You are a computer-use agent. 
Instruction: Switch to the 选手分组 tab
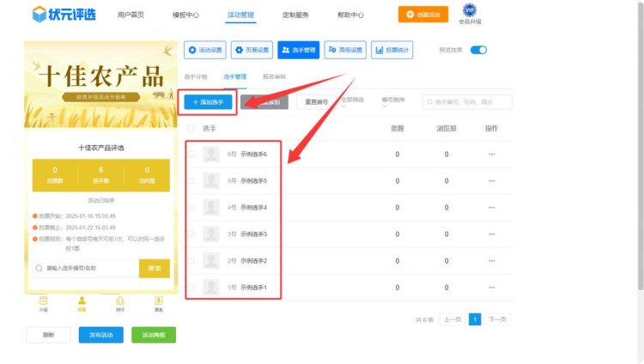pyautogui.click(x=197, y=76)
